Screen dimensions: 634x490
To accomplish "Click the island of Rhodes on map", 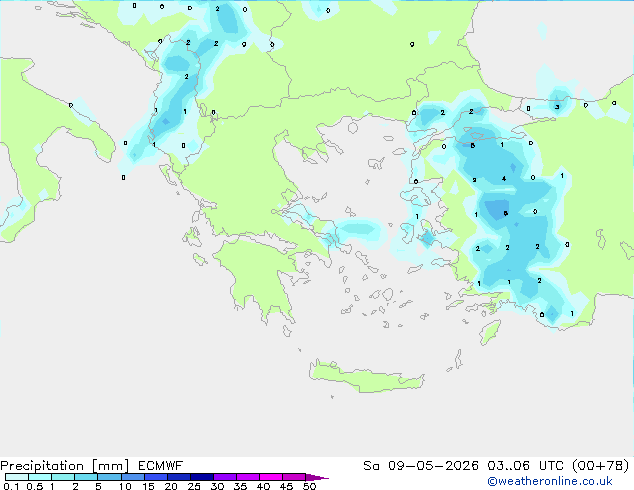I will 490,332.
